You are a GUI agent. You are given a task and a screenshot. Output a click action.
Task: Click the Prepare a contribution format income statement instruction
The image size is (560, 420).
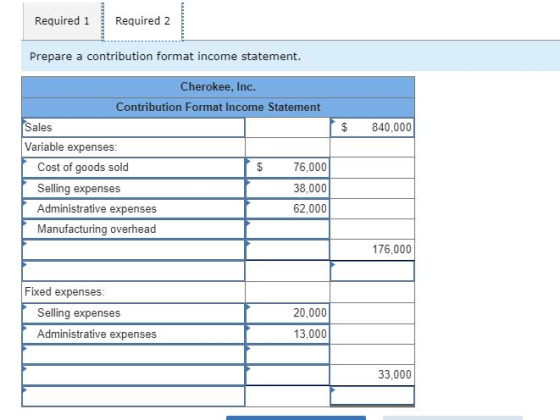click(x=165, y=56)
